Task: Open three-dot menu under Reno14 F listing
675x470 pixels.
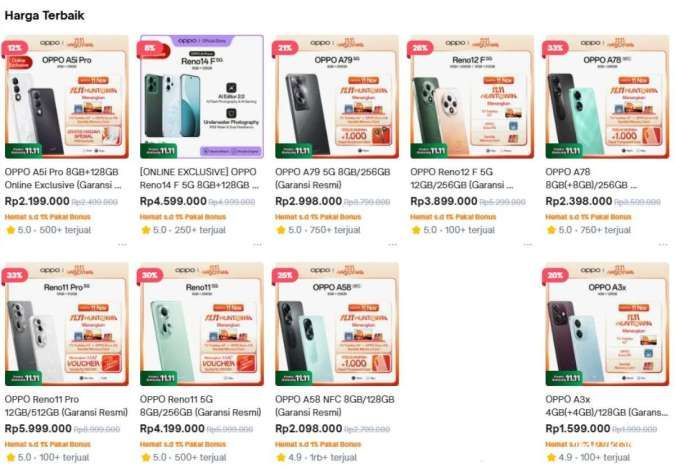Action: pos(257,244)
